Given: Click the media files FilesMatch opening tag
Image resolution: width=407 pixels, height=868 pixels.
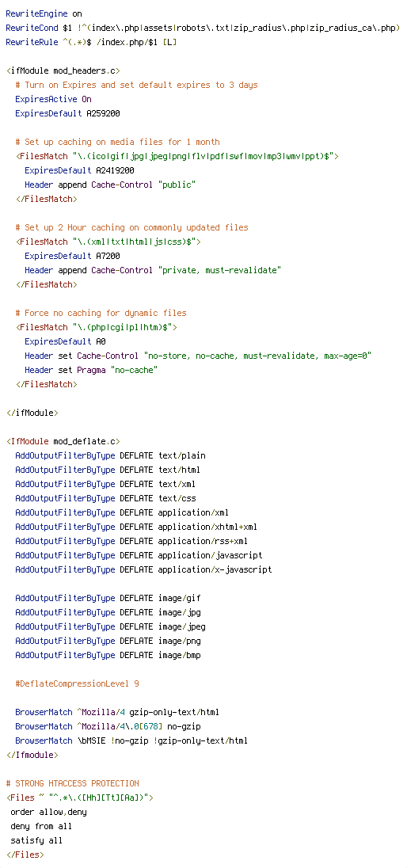Looking at the screenshot, I should point(177,156).
